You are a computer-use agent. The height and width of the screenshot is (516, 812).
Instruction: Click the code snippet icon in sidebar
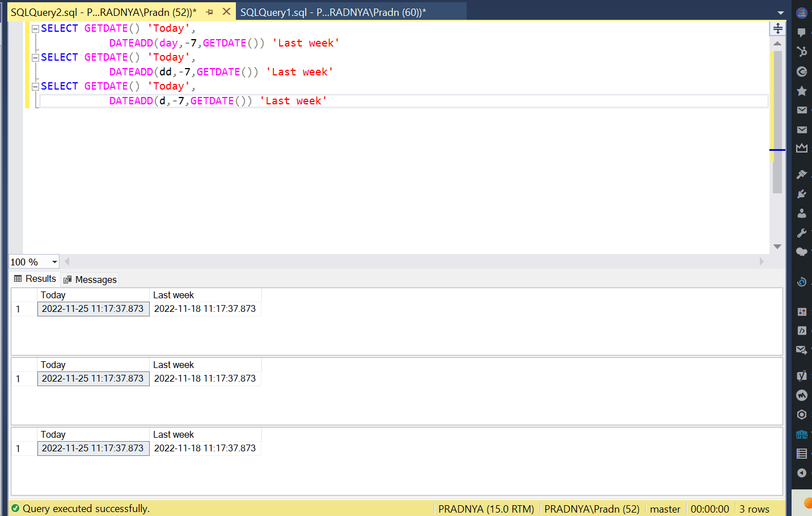point(802,331)
